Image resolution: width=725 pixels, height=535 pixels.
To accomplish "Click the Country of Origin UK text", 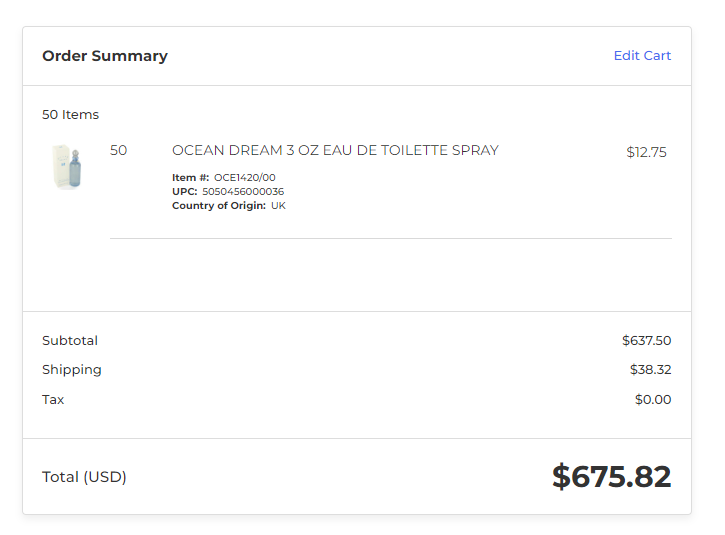I will coord(278,205).
